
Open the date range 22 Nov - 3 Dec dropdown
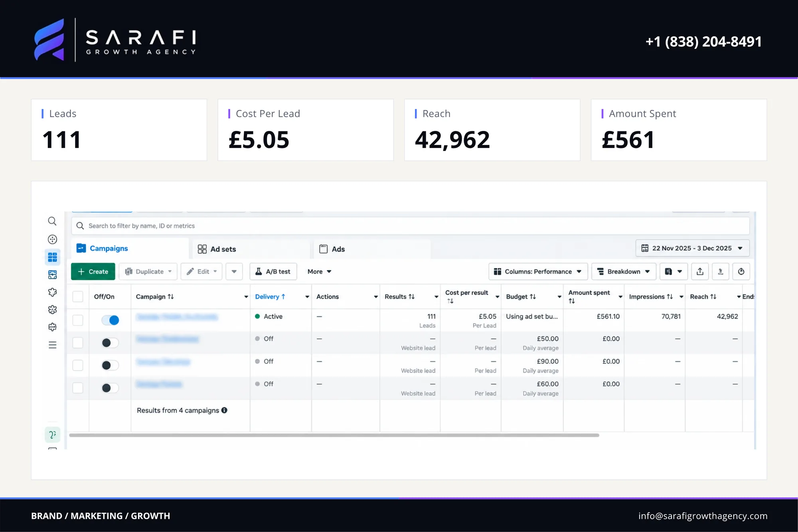(x=693, y=248)
